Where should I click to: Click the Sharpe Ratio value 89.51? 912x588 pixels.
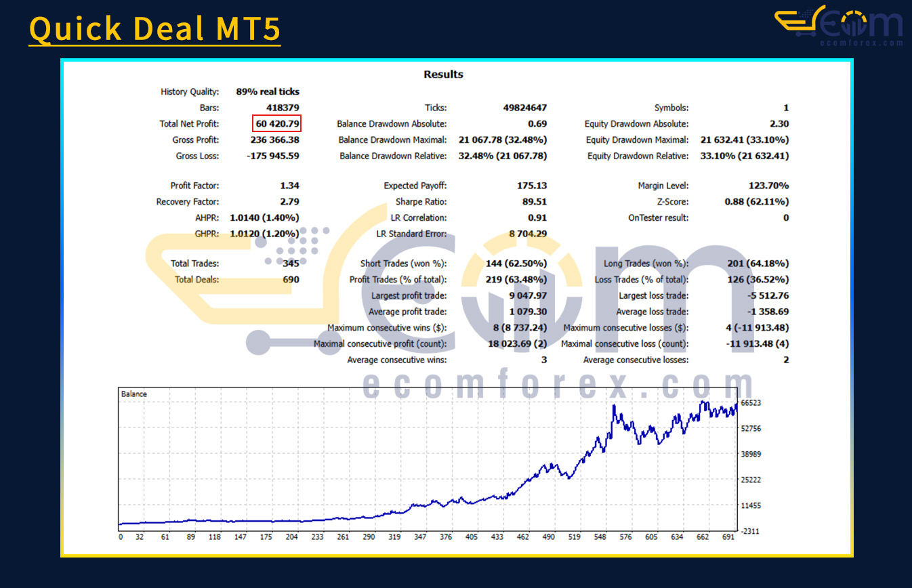(x=535, y=202)
